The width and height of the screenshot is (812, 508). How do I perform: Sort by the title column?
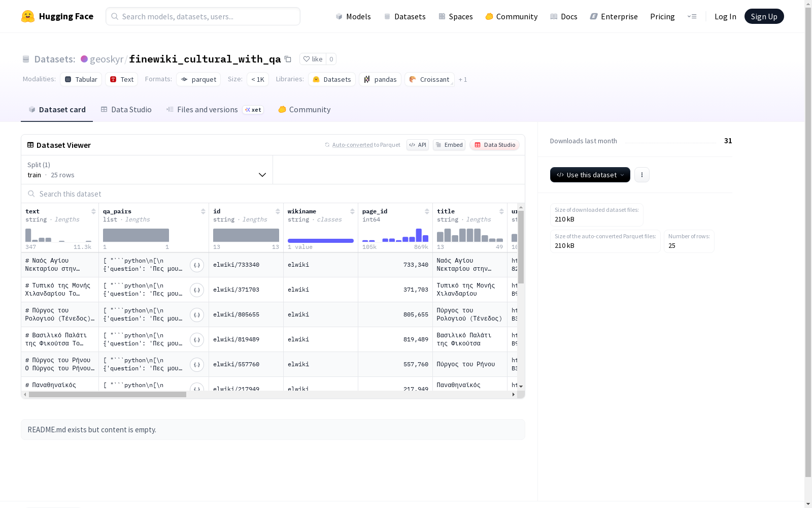(501, 211)
